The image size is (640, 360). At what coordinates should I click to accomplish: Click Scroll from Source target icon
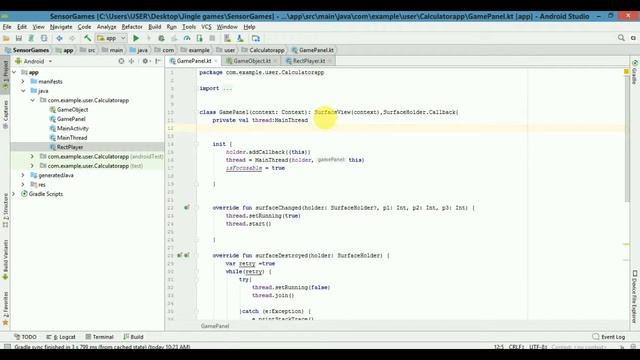[x=121, y=61]
